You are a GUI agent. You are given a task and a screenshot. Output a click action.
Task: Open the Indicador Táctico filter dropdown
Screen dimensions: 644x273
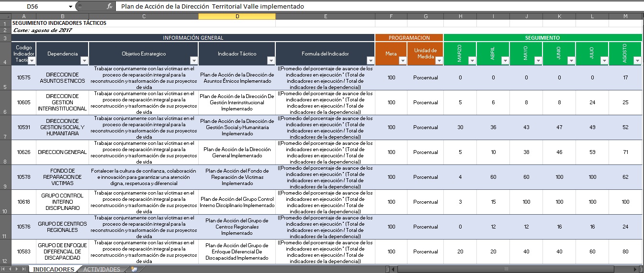pyautogui.click(x=271, y=61)
